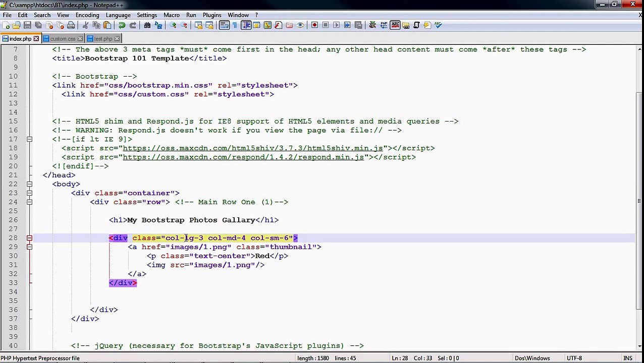The image size is (644, 363).
Task: Click UTF-8 encoding in the status bar
Action: coord(574,358)
